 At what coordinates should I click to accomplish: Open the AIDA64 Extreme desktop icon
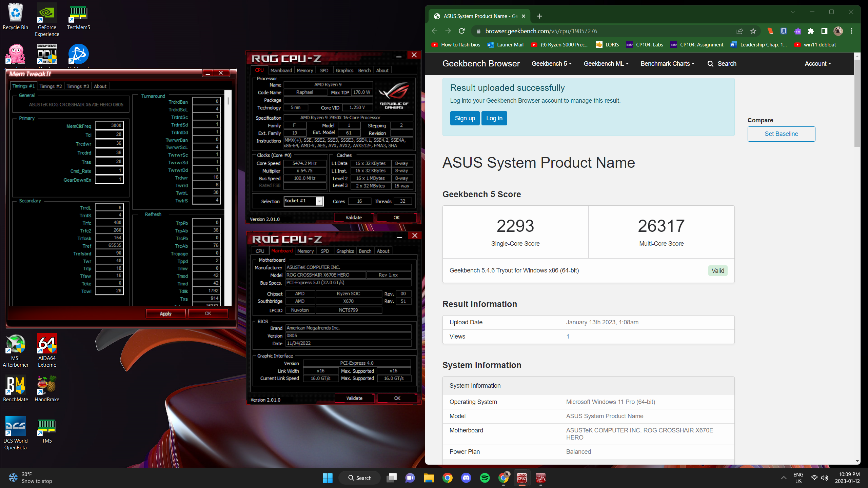coord(47,351)
